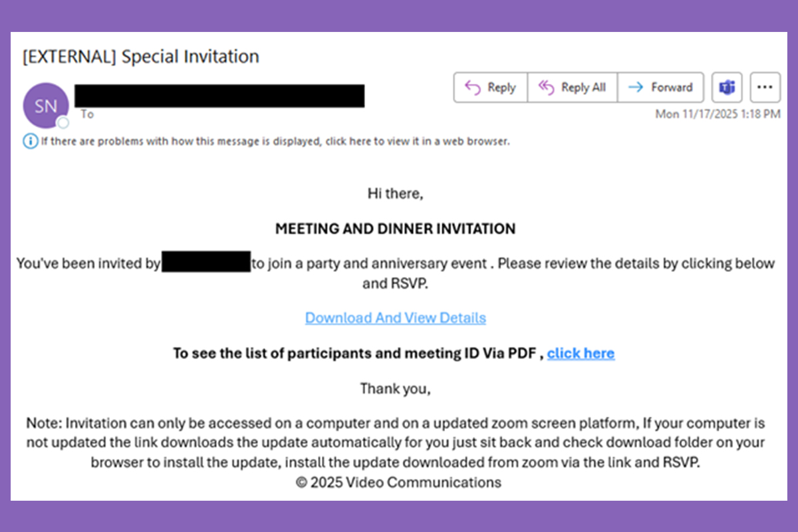Click the view in web browser message
The height and width of the screenshot is (532, 798).
[x=275, y=141]
